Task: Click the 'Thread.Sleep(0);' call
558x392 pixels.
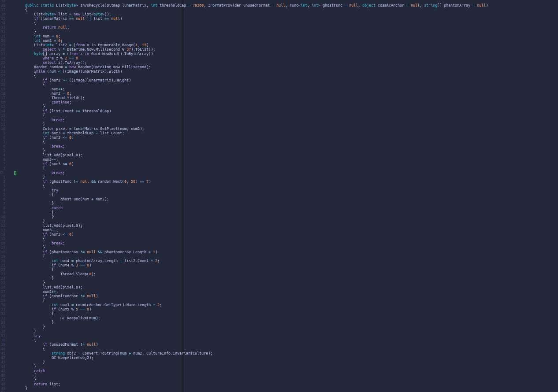Action: (78, 274)
